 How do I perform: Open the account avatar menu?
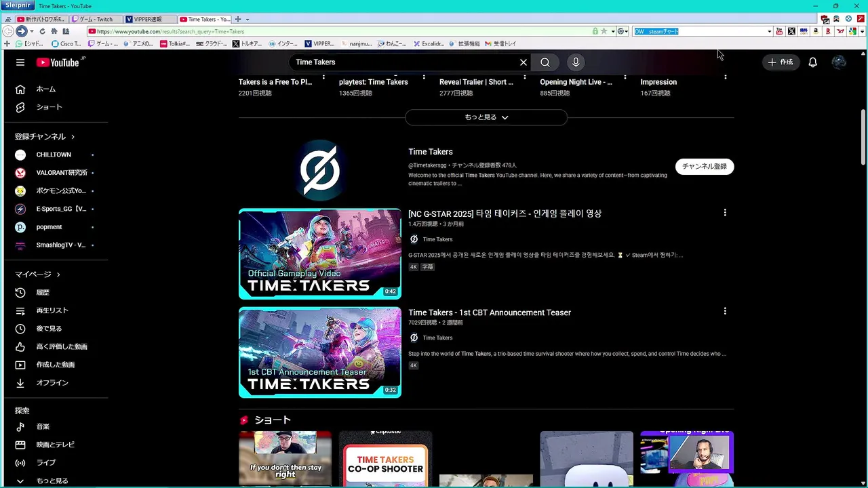[x=839, y=62]
